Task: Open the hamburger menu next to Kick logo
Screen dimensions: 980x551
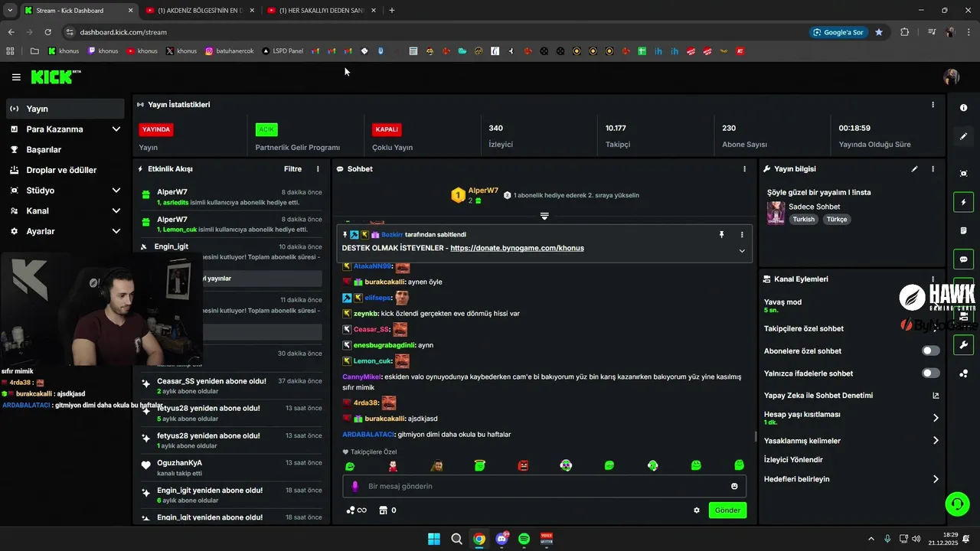Action: point(16,77)
